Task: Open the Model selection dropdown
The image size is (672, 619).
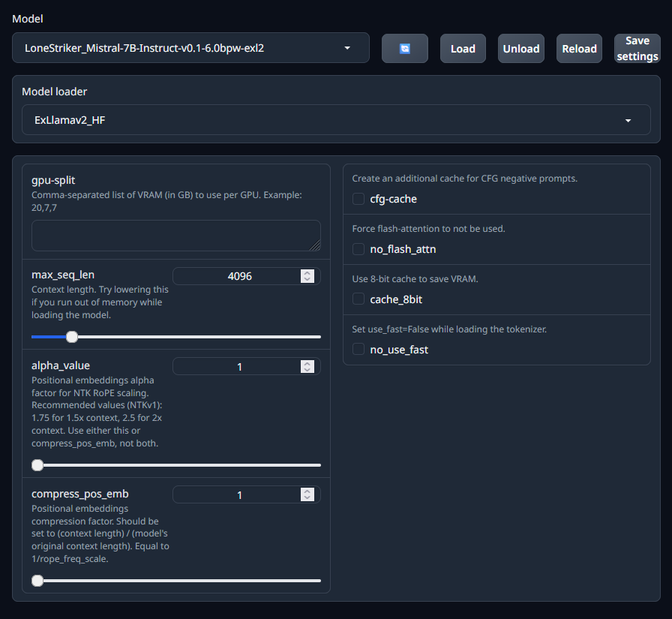Action: pos(190,48)
